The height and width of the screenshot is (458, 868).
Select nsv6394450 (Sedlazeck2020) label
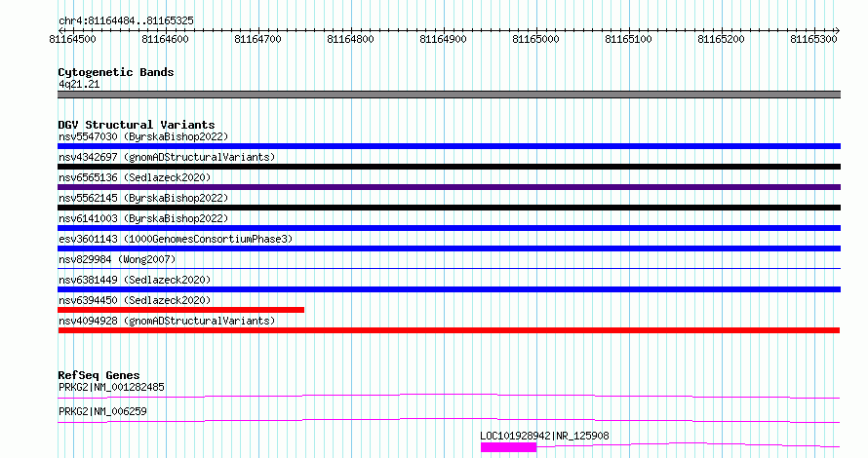click(x=135, y=300)
